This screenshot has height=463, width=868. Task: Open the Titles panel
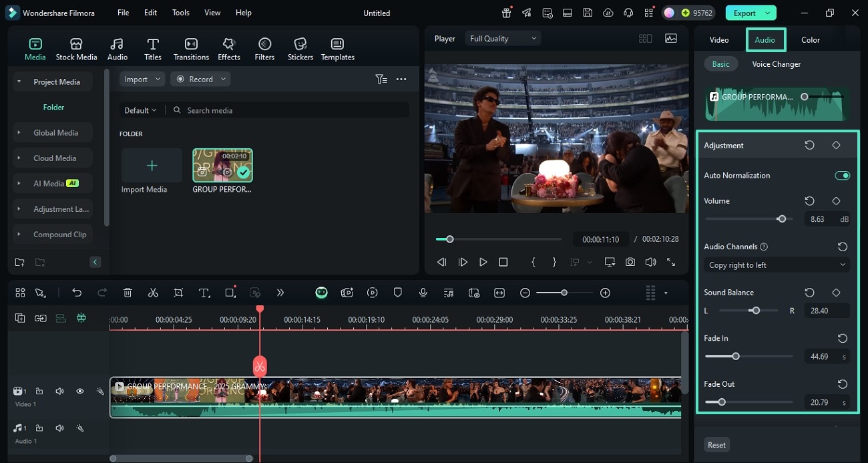[153, 49]
